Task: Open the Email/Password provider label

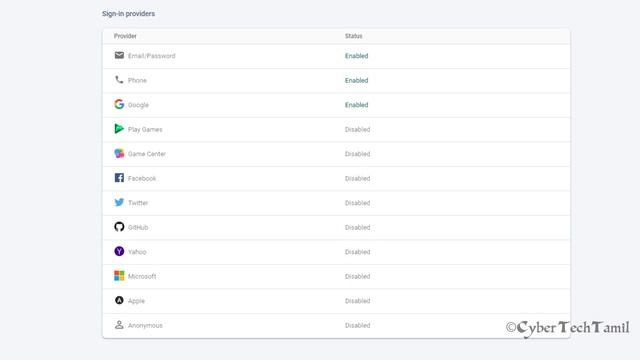Action: point(151,56)
